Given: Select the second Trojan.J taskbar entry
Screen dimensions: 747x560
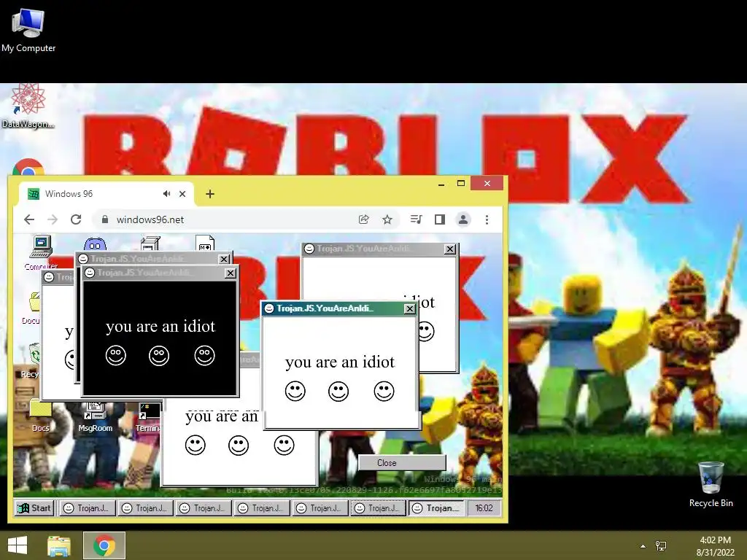Looking at the screenshot, I should coord(145,508).
